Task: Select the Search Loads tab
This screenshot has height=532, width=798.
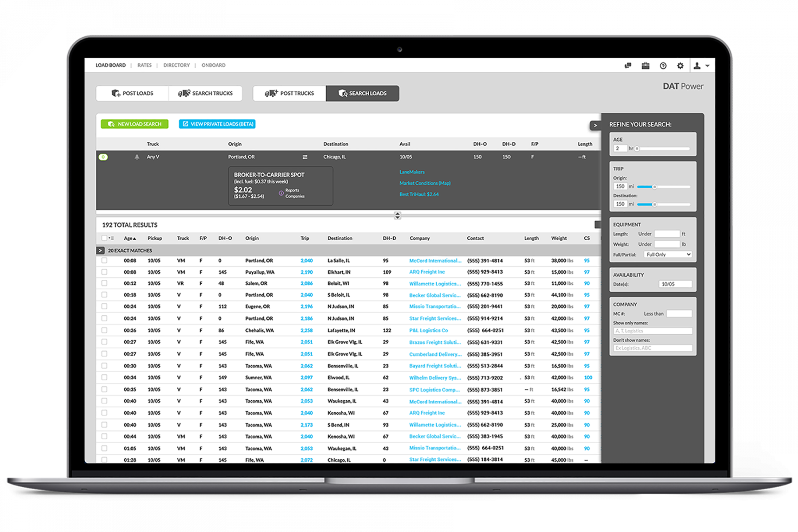Action: pyautogui.click(x=363, y=93)
